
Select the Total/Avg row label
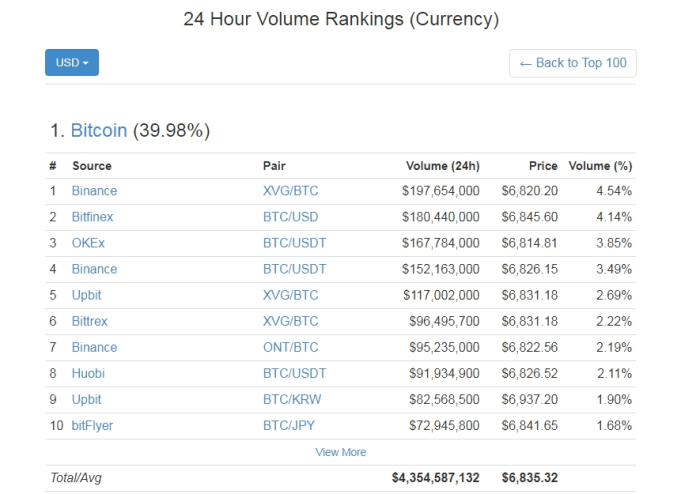tap(76, 478)
